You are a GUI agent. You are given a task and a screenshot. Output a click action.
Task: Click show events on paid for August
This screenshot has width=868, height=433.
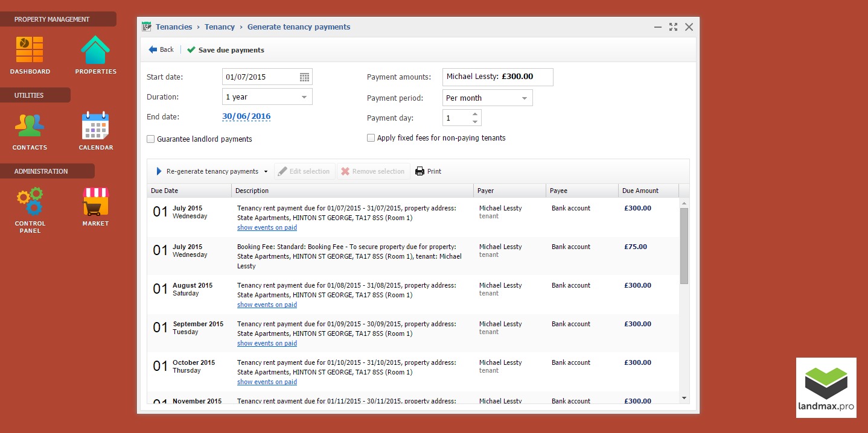click(x=267, y=305)
